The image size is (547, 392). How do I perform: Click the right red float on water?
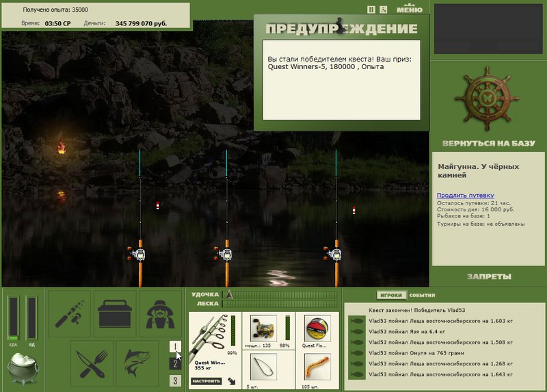click(x=353, y=210)
